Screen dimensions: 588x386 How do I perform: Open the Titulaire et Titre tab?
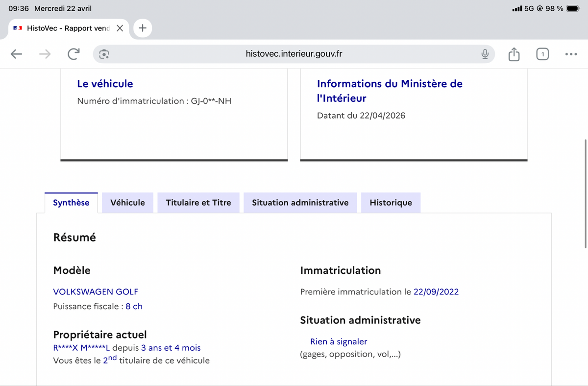pos(198,203)
